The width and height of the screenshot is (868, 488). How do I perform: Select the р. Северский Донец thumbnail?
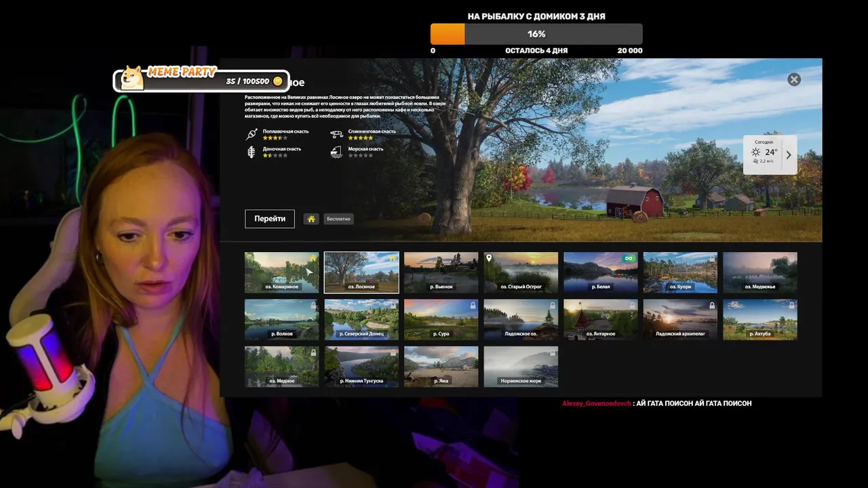[x=361, y=319]
